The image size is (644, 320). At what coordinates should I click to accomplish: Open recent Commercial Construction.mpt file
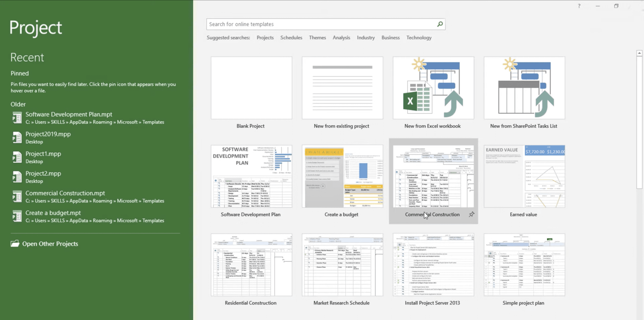click(65, 193)
